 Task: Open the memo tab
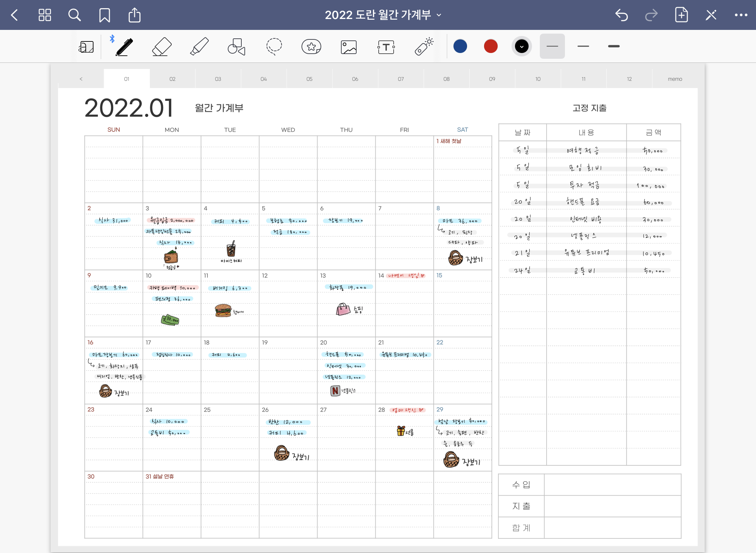pos(675,79)
